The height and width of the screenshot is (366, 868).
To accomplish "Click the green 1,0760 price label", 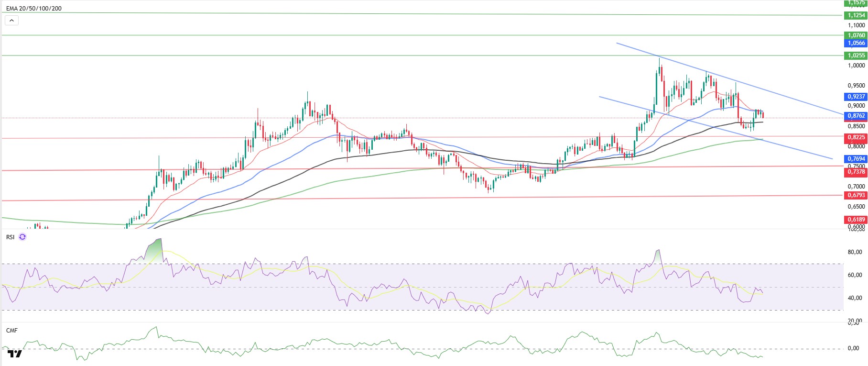I will 856,35.
